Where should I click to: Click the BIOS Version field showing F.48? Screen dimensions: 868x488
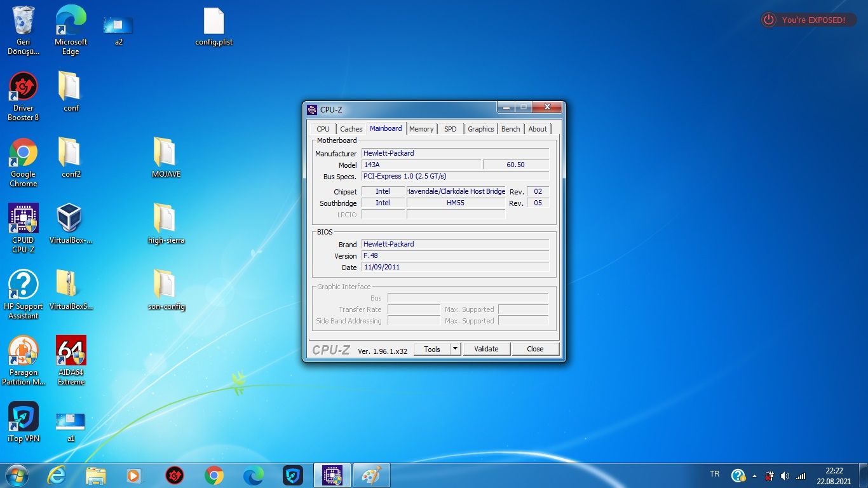click(455, 255)
